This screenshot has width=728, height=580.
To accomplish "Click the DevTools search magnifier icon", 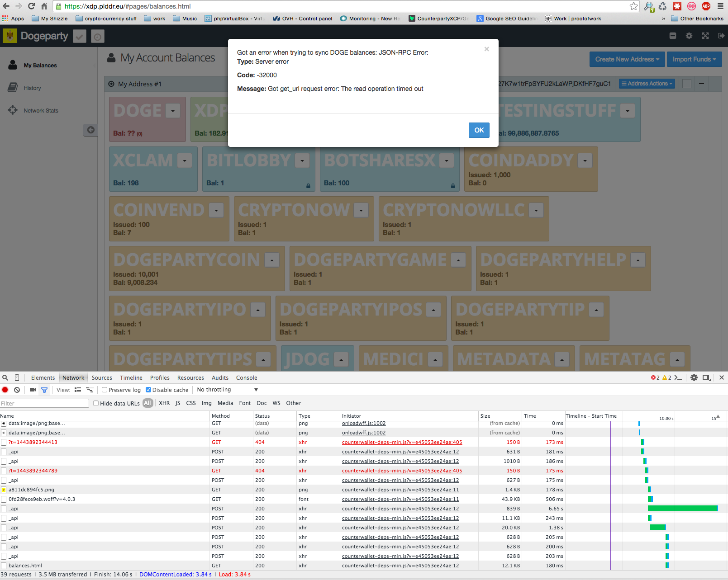I will click(x=5, y=378).
